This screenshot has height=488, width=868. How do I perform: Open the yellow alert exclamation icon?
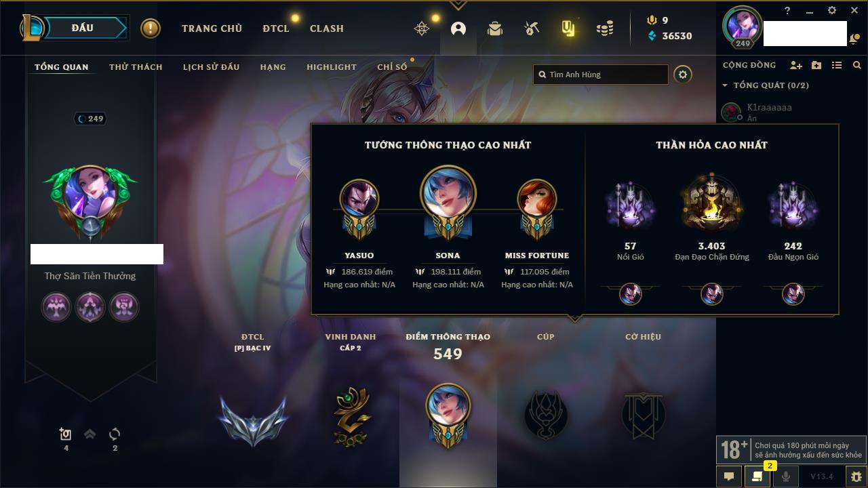(x=151, y=28)
